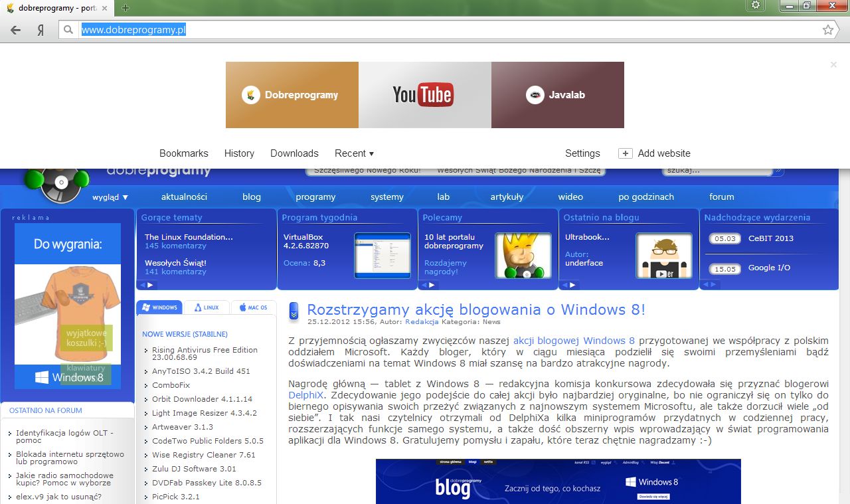850x504 pixels.
Task: Click the Do wygrania advertisement banner
Action: coord(68,306)
